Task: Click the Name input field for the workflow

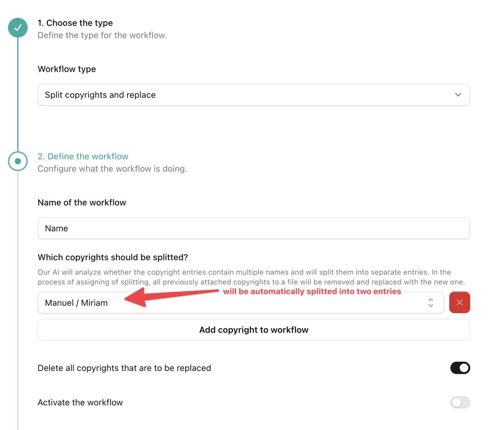Action: pos(254,228)
